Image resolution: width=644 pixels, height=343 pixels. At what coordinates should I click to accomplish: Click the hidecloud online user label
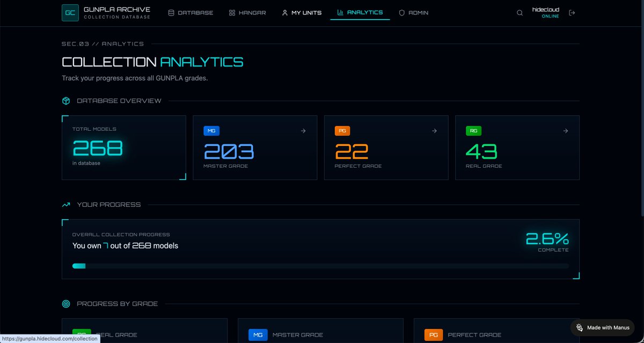(x=545, y=13)
